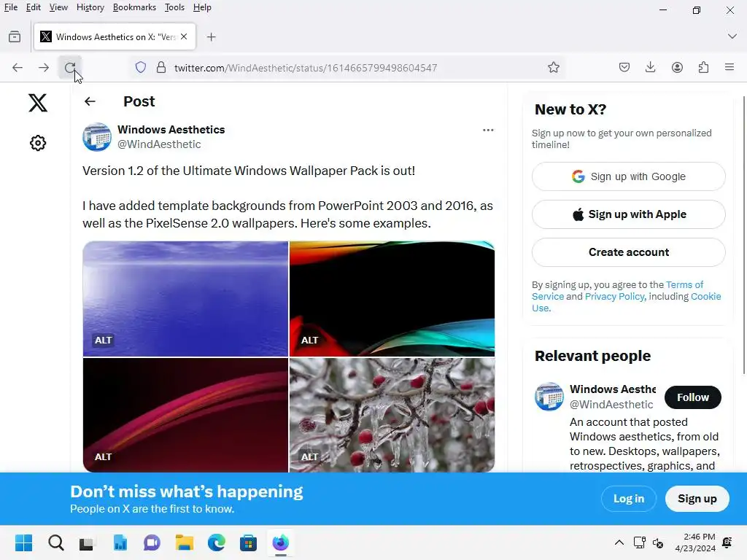
Task: Open the Privacy Policy link
Action: click(614, 296)
